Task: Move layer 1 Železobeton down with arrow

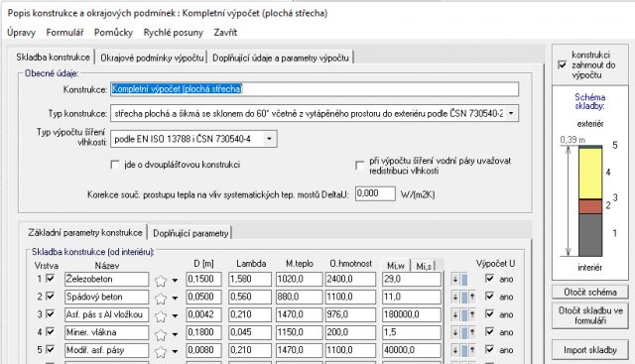Action: (x=455, y=280)
